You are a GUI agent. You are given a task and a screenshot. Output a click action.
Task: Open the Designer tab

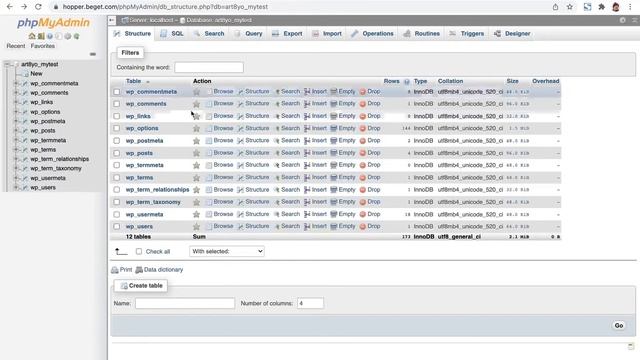(x=512, y=34)
